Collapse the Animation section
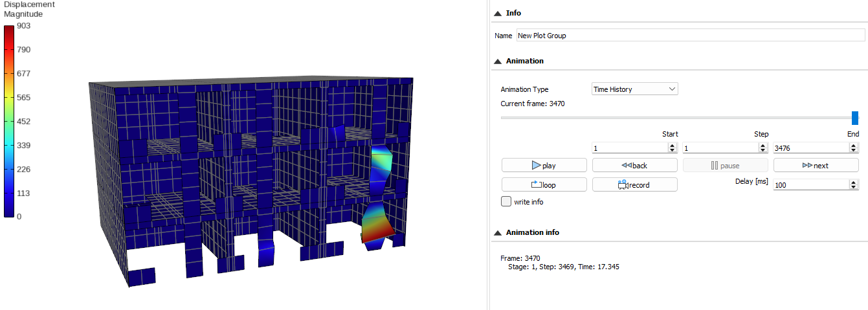 (498, 61)
